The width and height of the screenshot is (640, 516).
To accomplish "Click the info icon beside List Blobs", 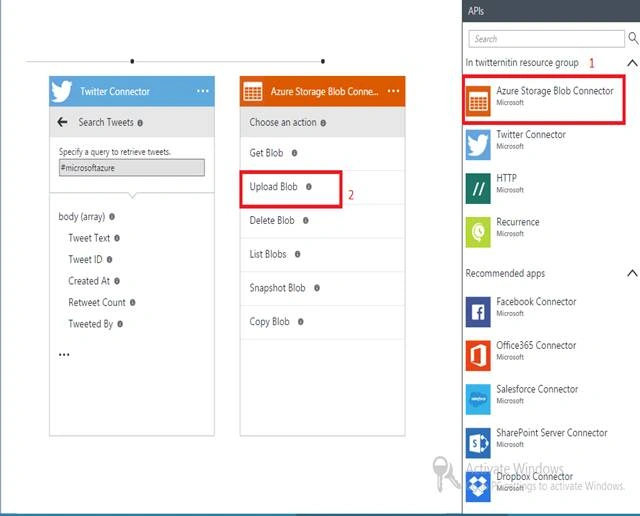I will tap(297, 254).
